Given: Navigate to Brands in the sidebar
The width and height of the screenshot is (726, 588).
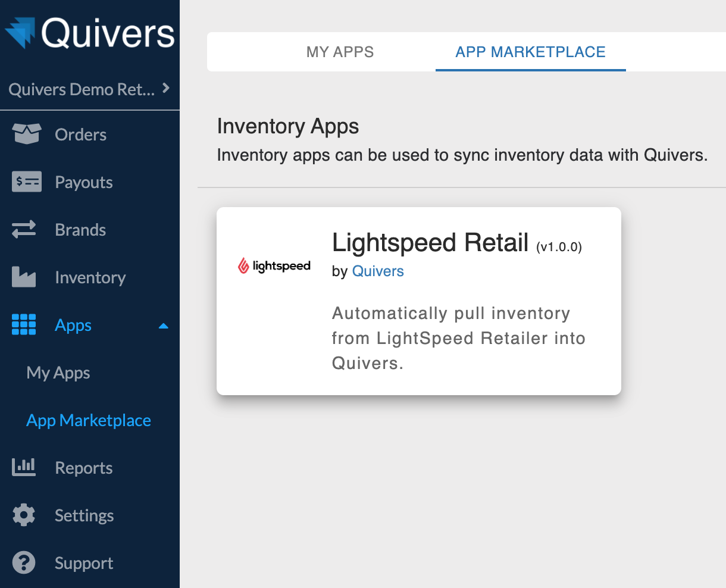Looking at the screenshot, I should click(x=80, y=230).
